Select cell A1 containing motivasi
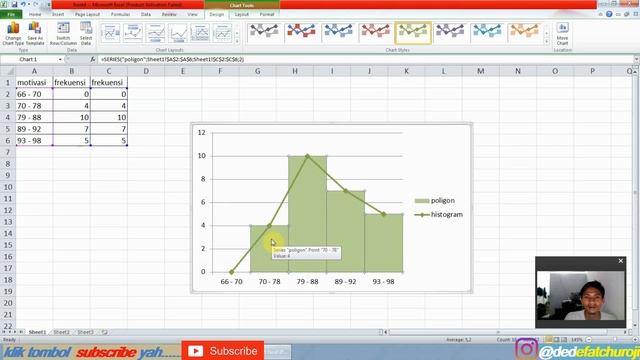Viewport: 640px width, 360px height. click(34, 82)
